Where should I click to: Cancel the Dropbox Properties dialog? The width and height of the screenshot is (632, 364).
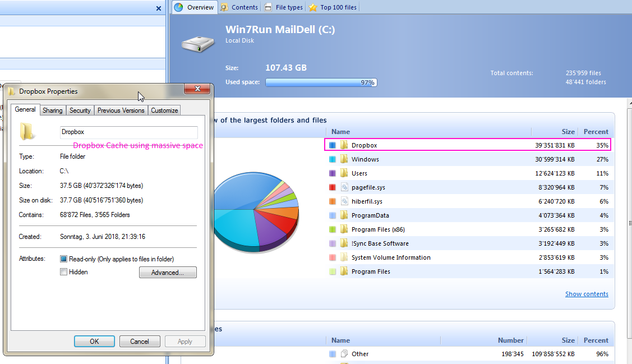pyautogui.click(x=140, y=342)
